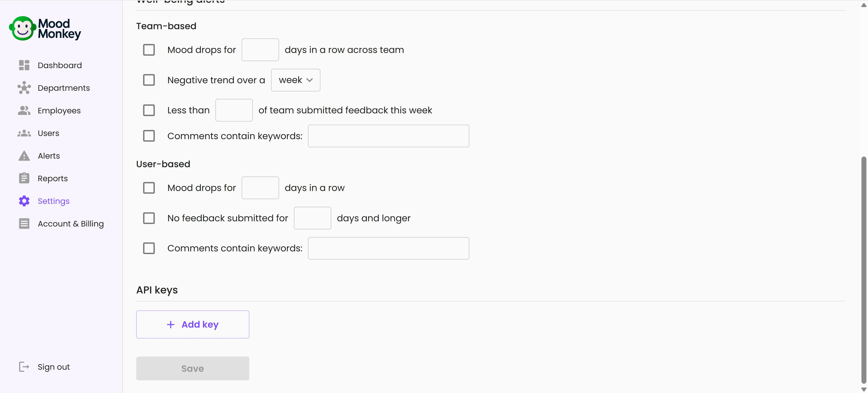Click the Dashboard grid icon
Viewport: 868px width, 393px height.
click(24, 65)
